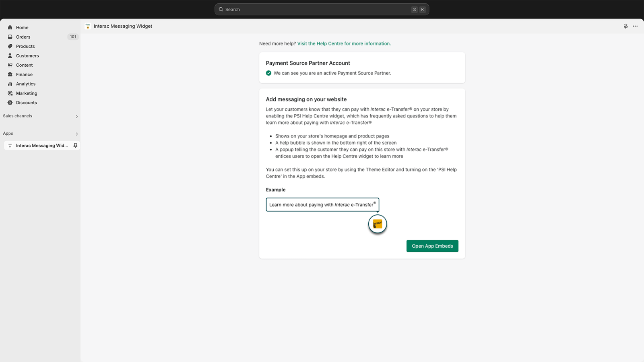Expand the Sales channels section

coord(76,116)
